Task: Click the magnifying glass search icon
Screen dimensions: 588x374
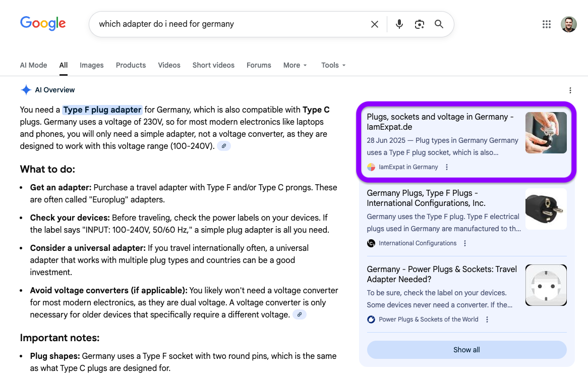Action: pyautogui.click(x=439, y=24)
